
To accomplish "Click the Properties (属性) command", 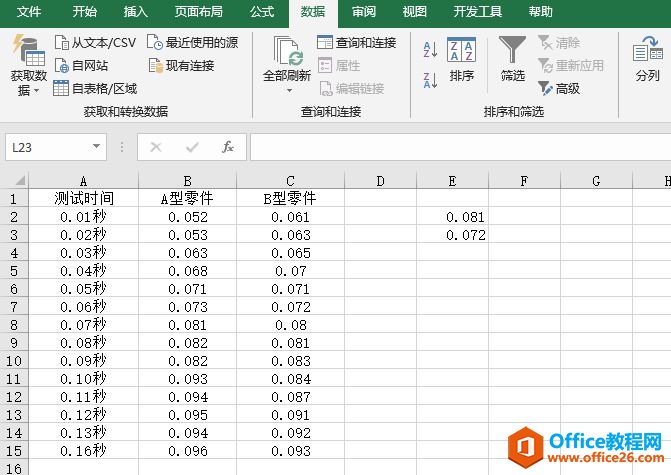I will 339,65.
